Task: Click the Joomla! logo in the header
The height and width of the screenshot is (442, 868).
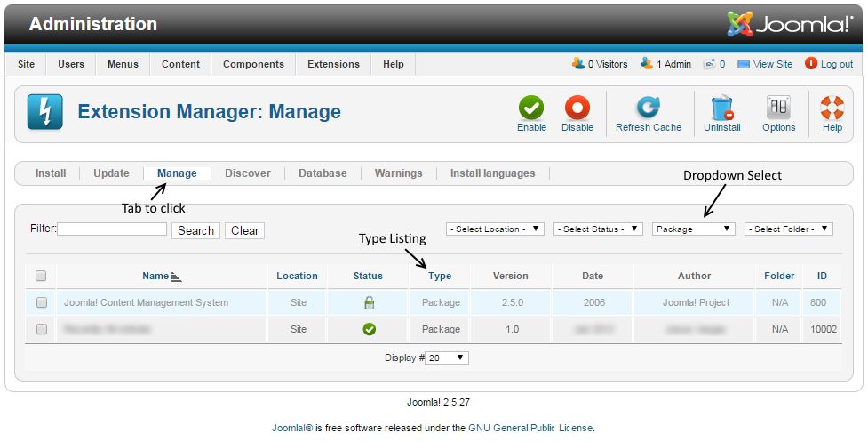Action: point(790,24)
